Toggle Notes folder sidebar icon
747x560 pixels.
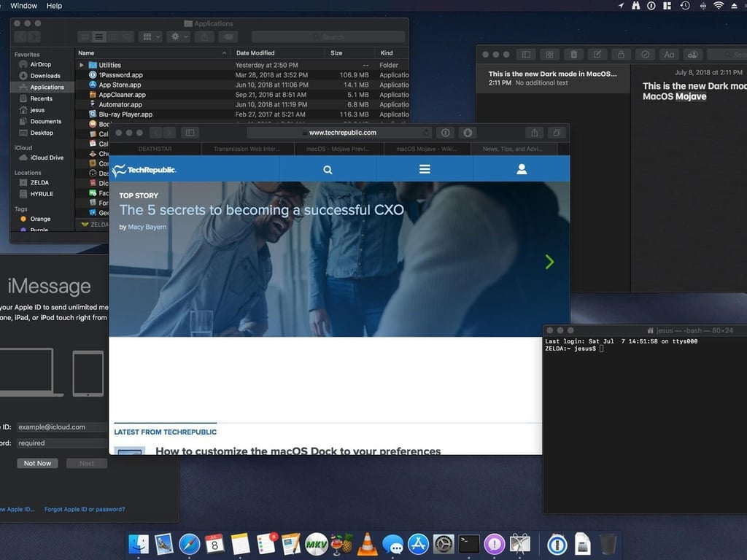pyautogui.click(x=526, y=55)
